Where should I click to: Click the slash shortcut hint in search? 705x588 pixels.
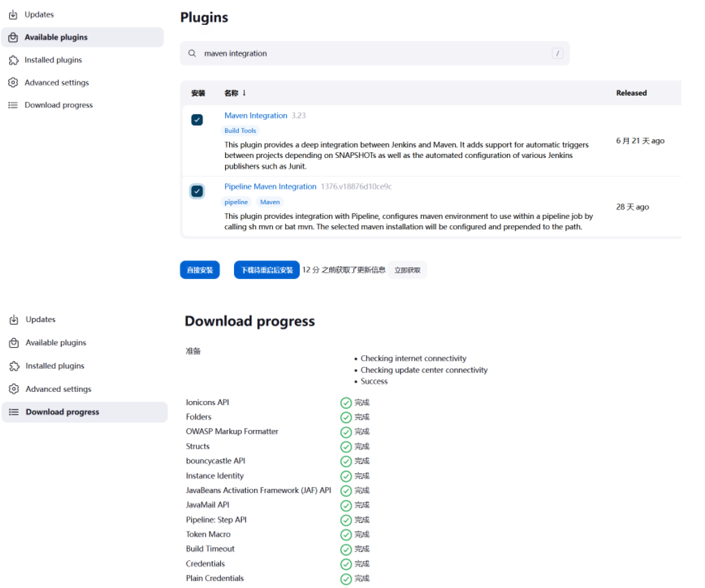tap(557, 53)
